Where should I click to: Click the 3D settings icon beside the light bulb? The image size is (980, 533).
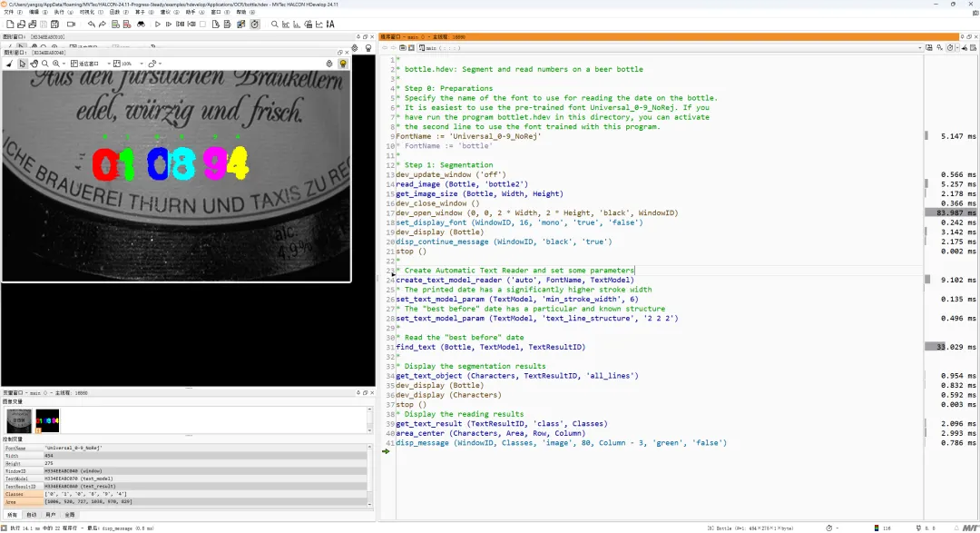click(x=329, y=64)
